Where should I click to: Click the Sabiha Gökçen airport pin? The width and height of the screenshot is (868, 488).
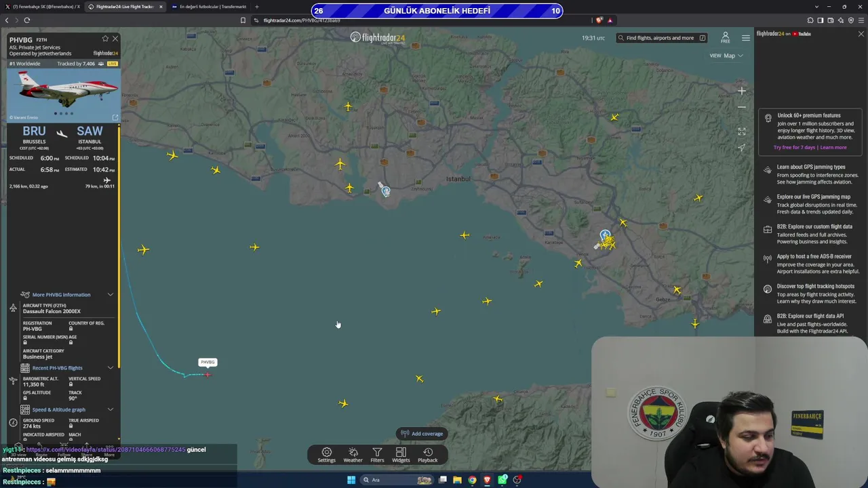(x=605, y=235)
